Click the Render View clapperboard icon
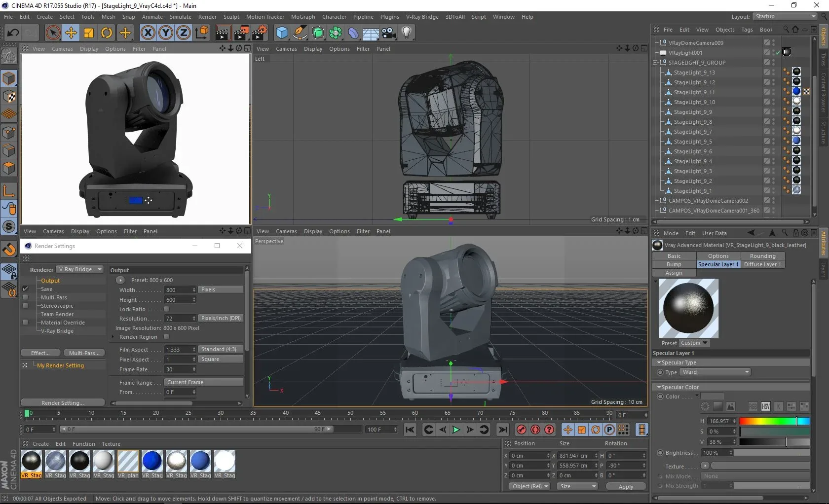829x504 pixels. (223, 33)
